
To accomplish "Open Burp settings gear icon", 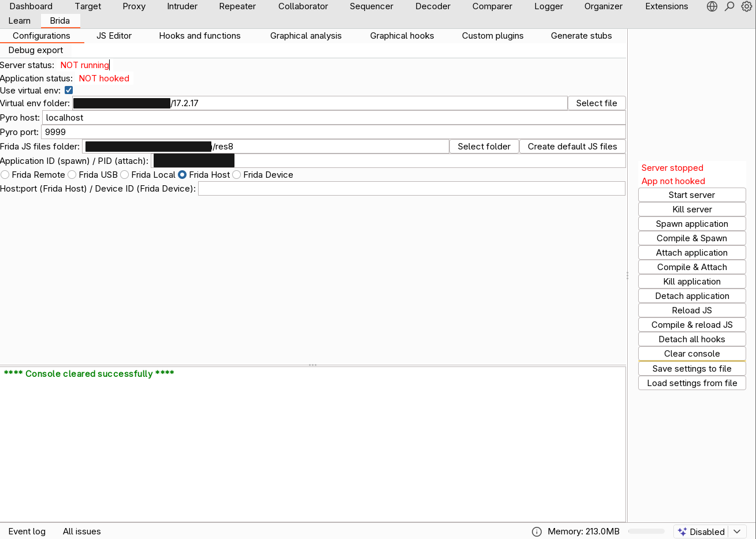I will 747,6.
